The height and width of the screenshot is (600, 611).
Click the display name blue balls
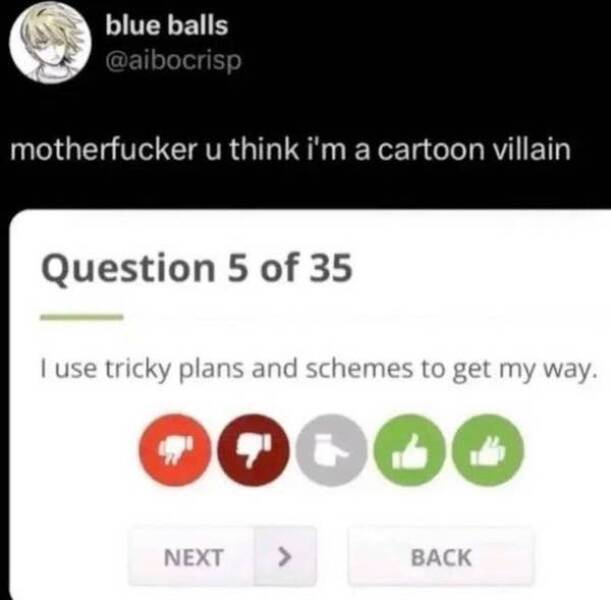[x=166, y=26]
